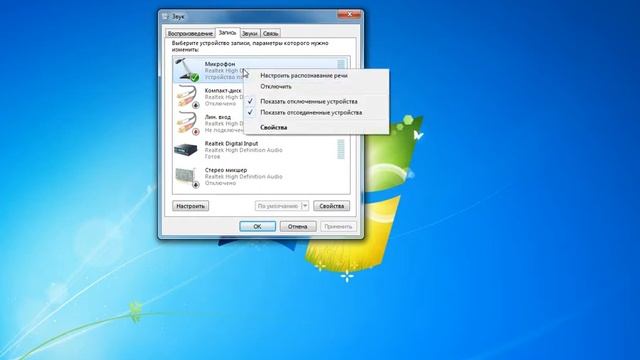This screenshot has height=360, width=640.
Task: Choose Отключить in the context menu
Action: [x=276, y=87]
